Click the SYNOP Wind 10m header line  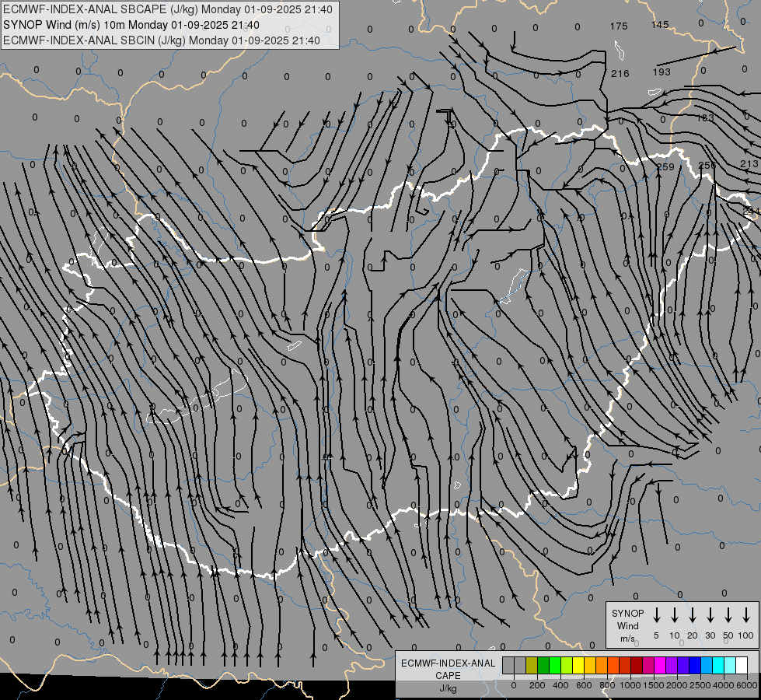131,25
